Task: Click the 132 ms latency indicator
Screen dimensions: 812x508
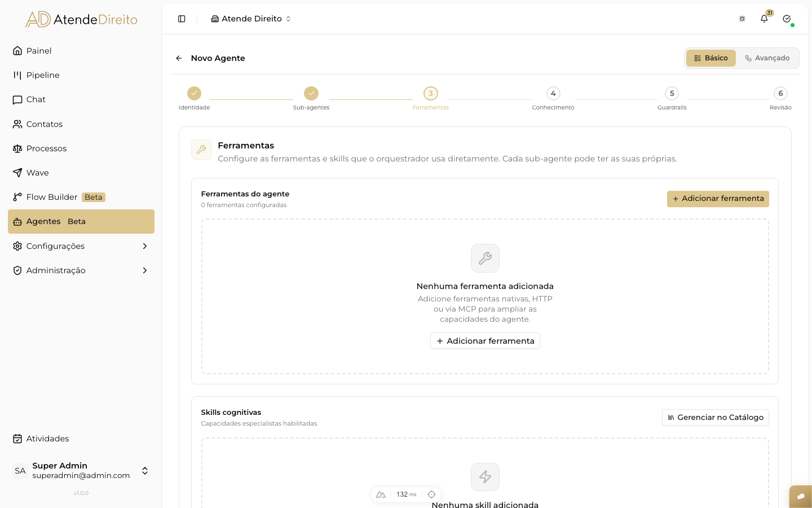Action: (406, 494)
